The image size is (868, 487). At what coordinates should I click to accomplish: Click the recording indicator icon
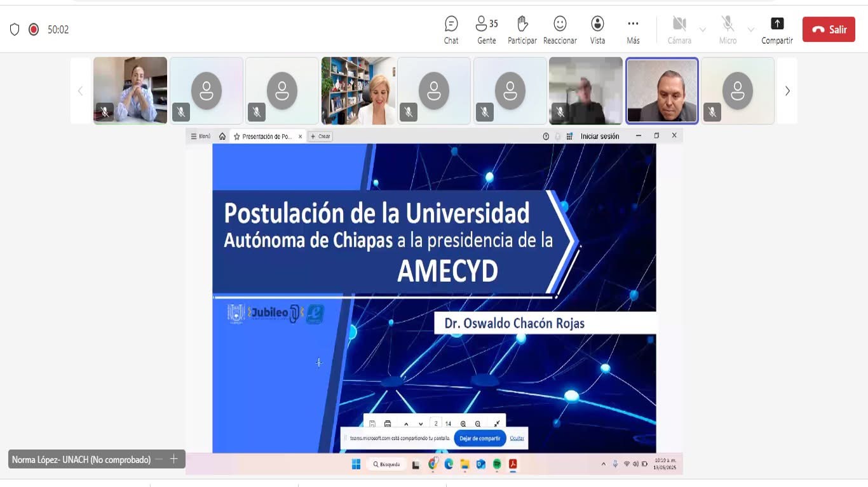click(34, 29)
